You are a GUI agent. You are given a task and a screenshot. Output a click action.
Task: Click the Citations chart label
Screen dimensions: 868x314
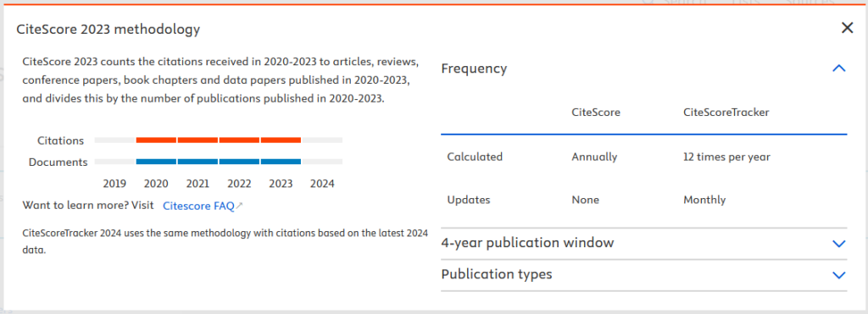coord(61,140)
